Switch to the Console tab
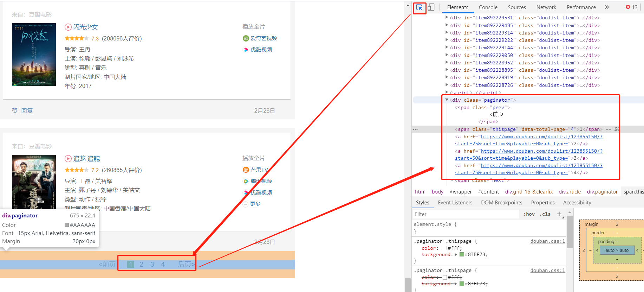The image size is (644, 292). point(488,7)
